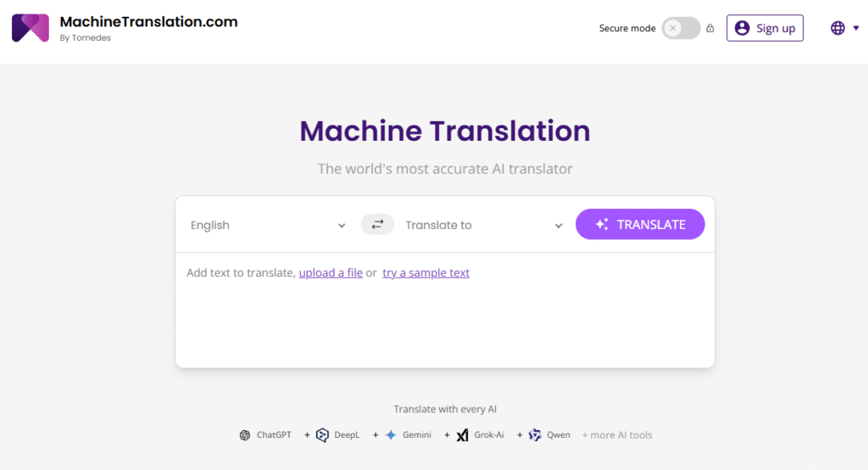Click the DeepL logo icon

point(322,435)
